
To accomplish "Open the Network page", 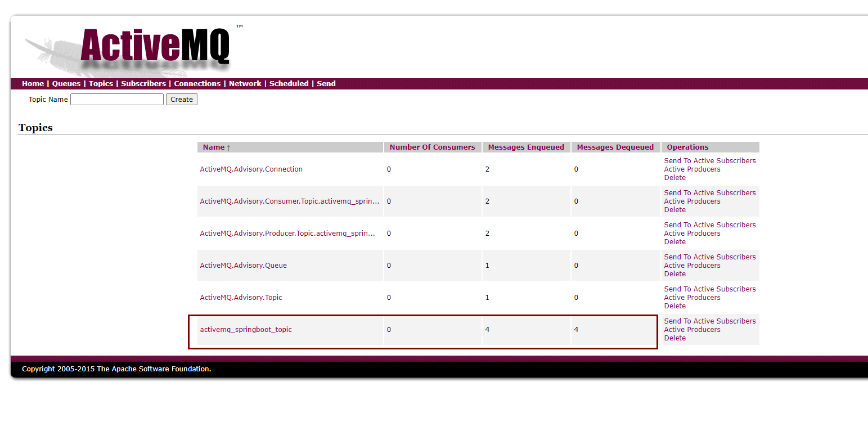I will coord(245,84).
